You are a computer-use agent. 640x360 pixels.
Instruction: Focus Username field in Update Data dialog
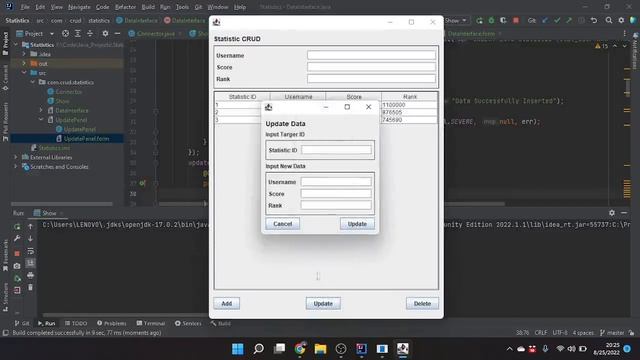(x=336, y=182)
